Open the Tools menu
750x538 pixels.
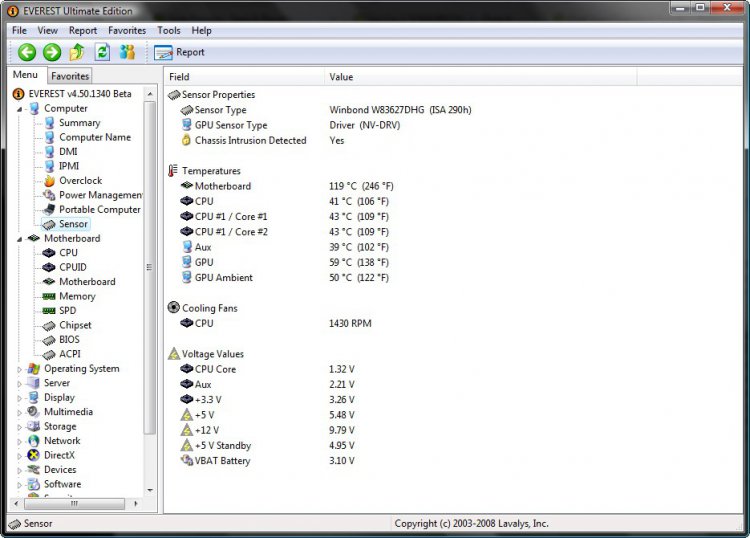(x=168, y=31)
